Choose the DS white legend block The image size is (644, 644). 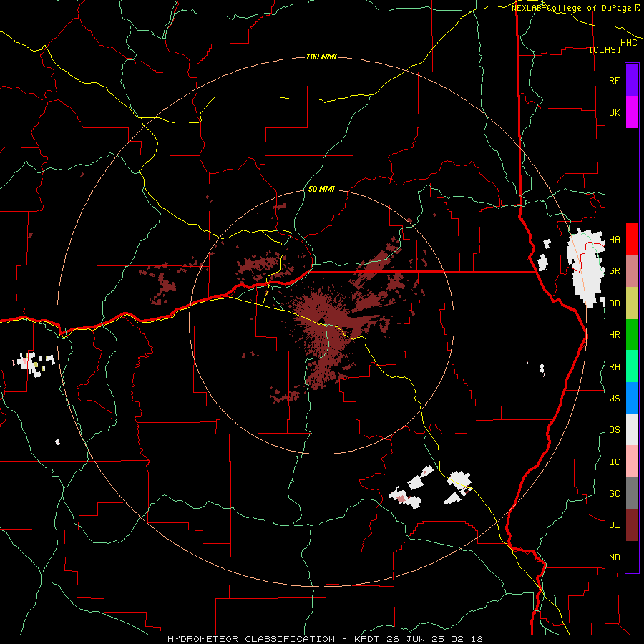[632, 429]
